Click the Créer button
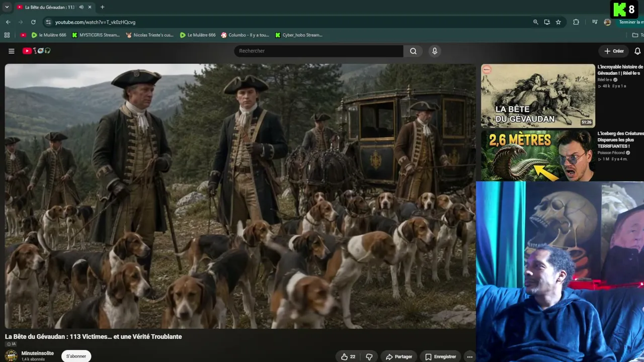Viewport: 644px width, 362px height. [614, 51]
